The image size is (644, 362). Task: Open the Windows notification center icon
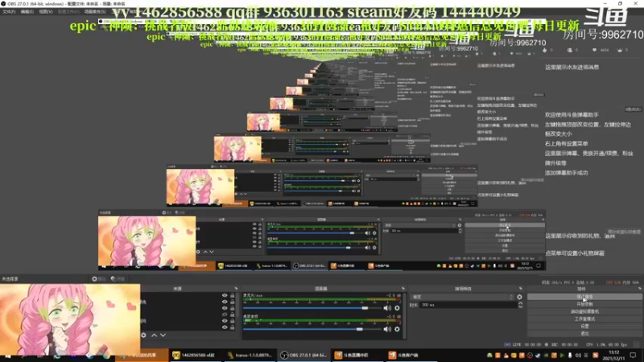[633, 356]
